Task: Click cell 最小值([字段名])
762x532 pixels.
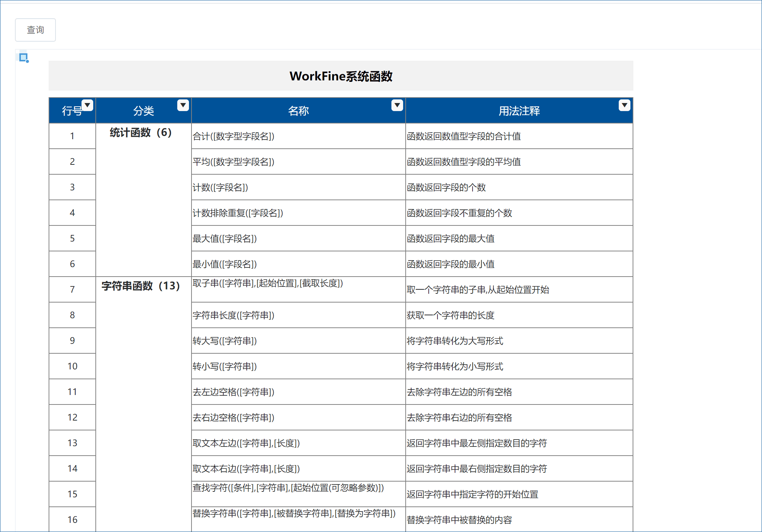Action: (299, 264)
